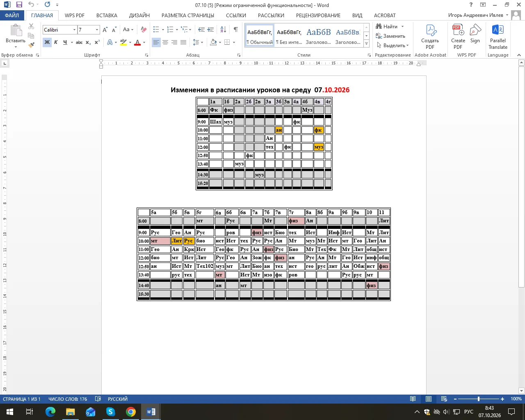Click Число слов: 176 in status bar
This screenshot has height=420, width=525.
pos(68,399)
